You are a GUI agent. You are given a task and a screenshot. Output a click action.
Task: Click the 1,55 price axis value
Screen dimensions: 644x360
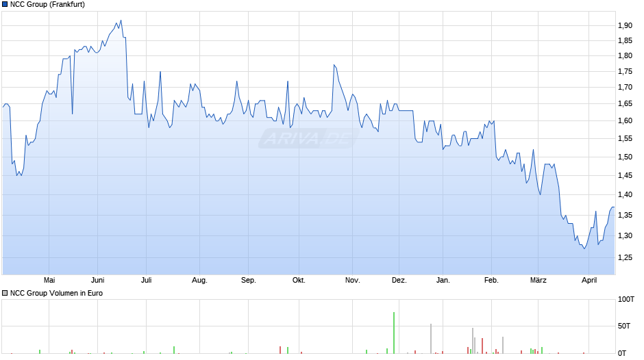(x=625, y=139)
